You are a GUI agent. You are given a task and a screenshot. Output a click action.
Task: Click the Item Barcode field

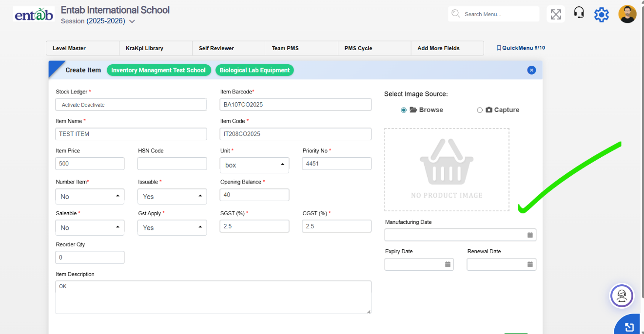[295, 105]
